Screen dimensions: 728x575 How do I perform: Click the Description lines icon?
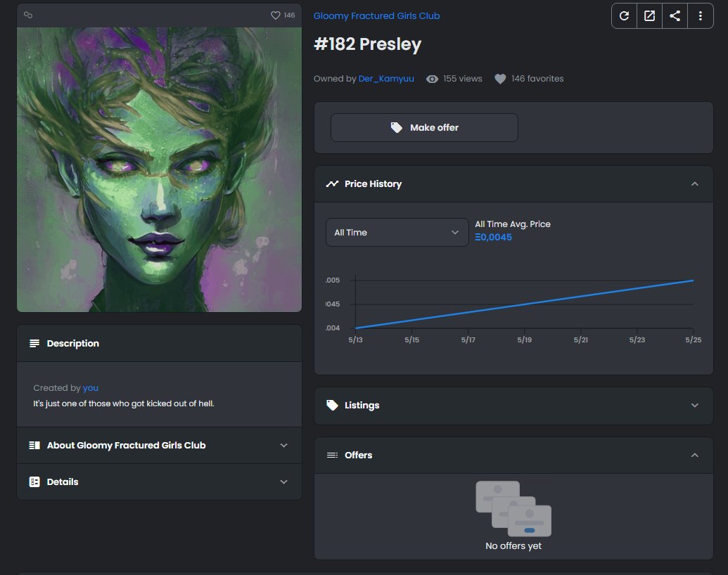click(x=34, y=344)
